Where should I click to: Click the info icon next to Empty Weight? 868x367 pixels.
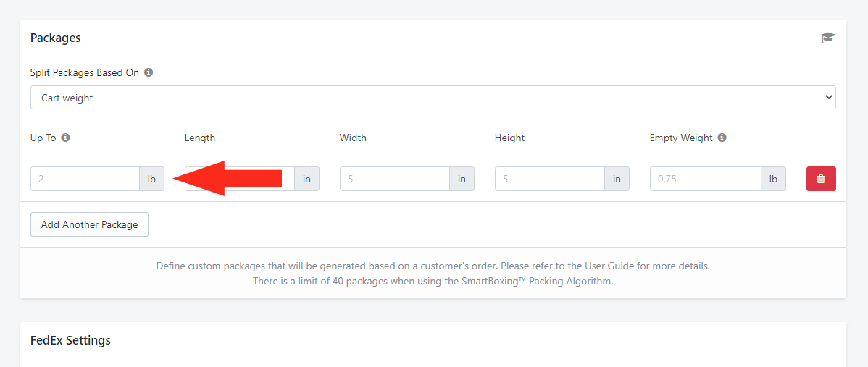click(x=722, y=138)
